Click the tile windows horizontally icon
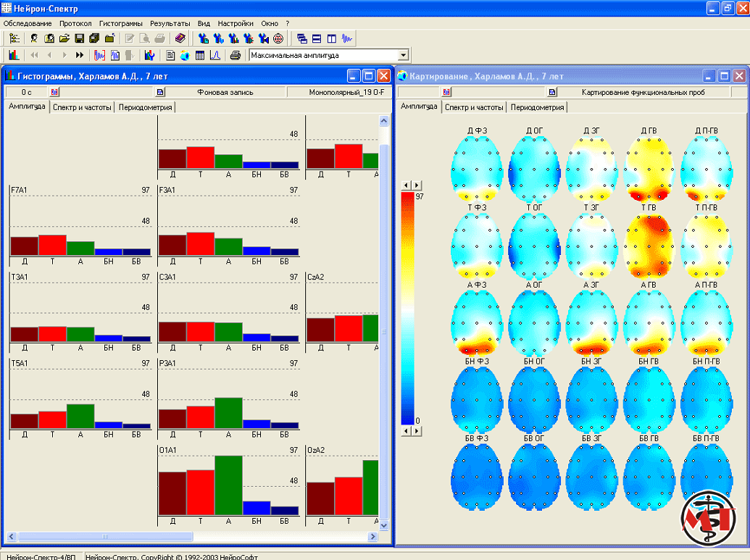Screen dimensions: 750x560 [317, 38]
